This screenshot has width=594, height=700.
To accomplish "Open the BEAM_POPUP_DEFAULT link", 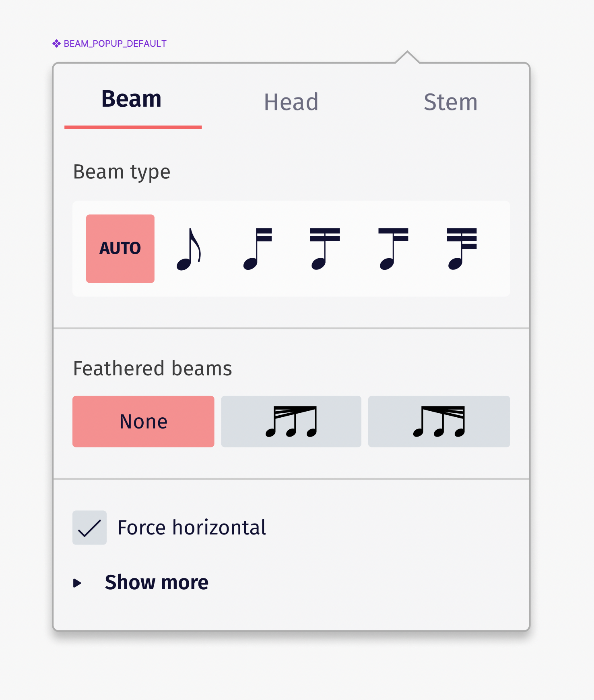I will 115,43.
